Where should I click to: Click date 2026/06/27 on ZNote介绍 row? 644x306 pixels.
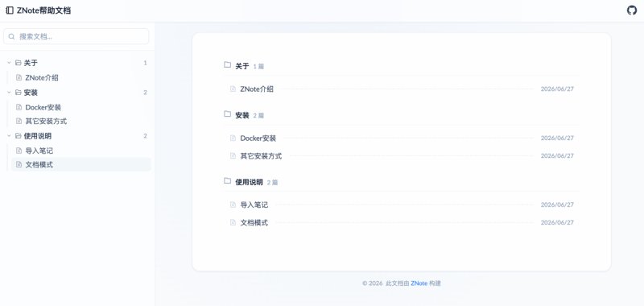pos(557,89)
